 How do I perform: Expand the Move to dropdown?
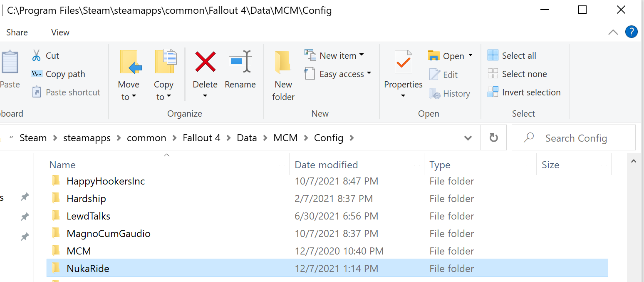[128, 90]
